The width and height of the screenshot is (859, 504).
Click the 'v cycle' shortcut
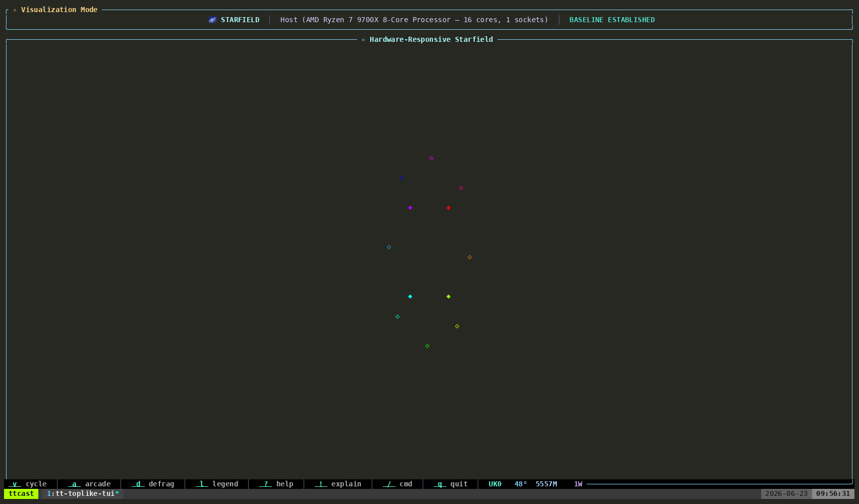[x=28, y=484]
